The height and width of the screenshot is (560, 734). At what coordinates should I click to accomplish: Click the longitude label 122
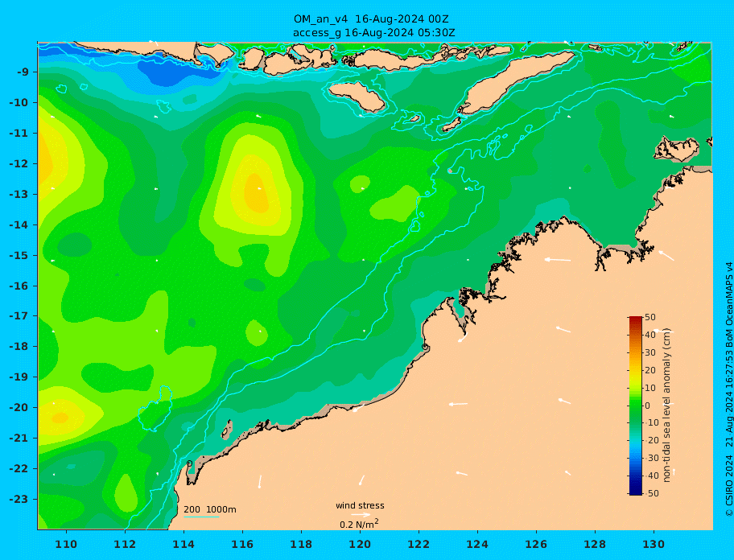coord(419,544)
